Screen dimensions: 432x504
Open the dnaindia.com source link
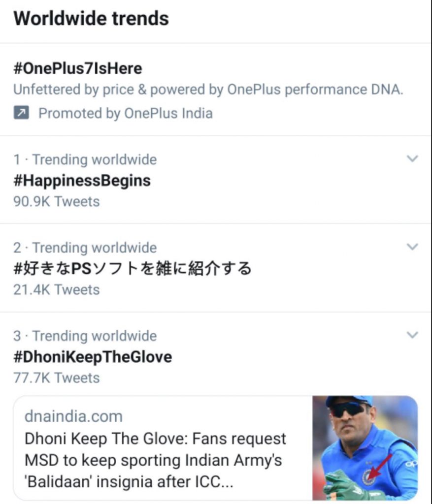[73, 416]
